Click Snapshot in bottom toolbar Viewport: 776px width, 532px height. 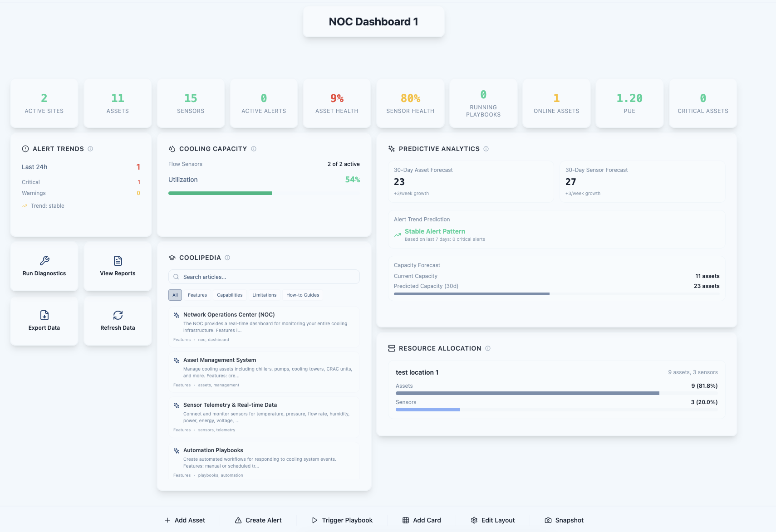point(564,520)
